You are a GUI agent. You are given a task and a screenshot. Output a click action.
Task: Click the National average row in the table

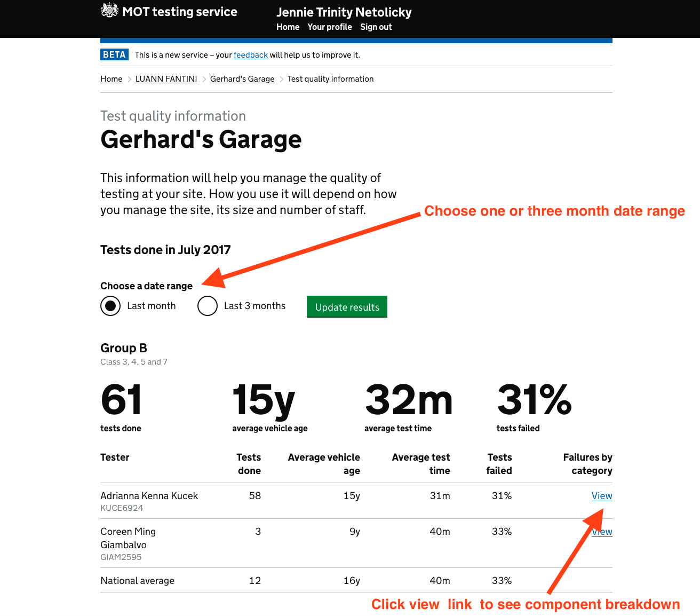(x=137, y=580)
